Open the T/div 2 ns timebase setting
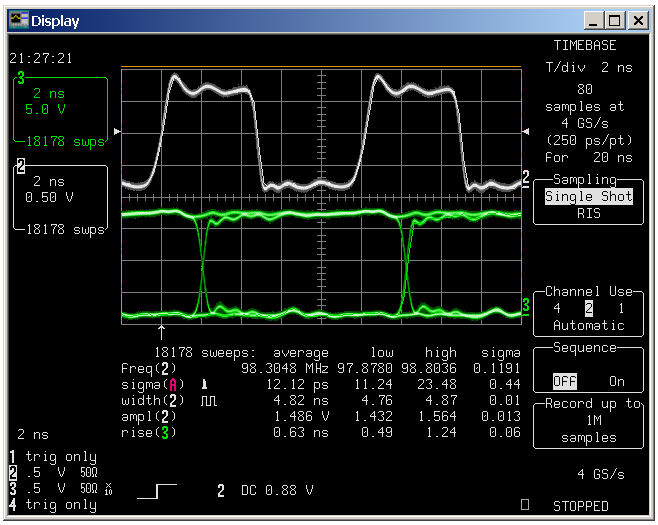 (x=588, y=67)
